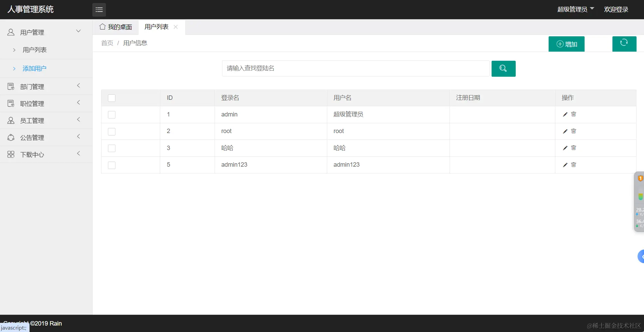Collapse the 用户管理 menu chevron
Viewport: 644px width, 332px height.
pos(78,31)
